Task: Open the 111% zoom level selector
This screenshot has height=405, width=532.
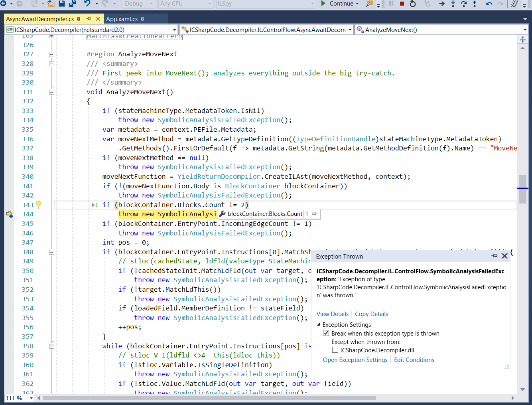Action: click(x=18, y=398)
